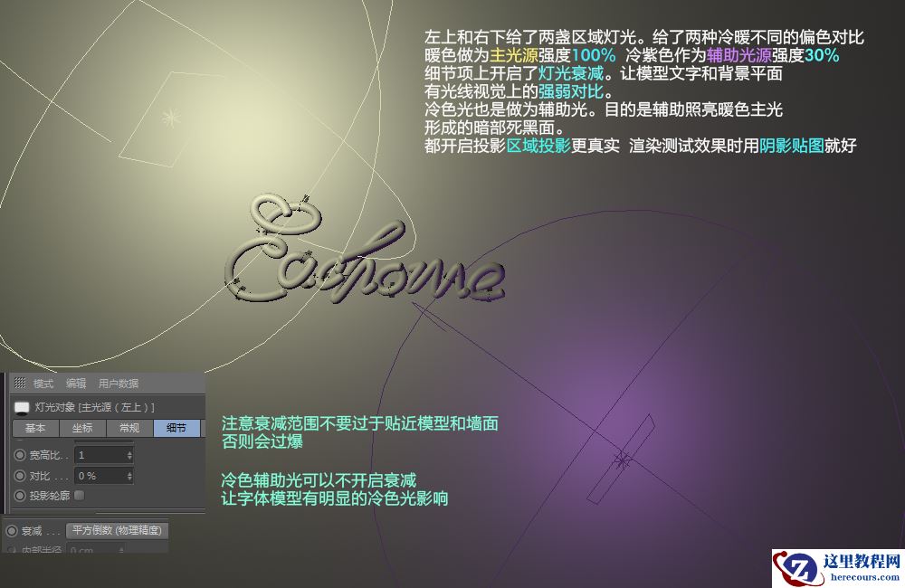
Task: Click the keyframe circle beside 投影轮廓
Action: pos(20,495)
